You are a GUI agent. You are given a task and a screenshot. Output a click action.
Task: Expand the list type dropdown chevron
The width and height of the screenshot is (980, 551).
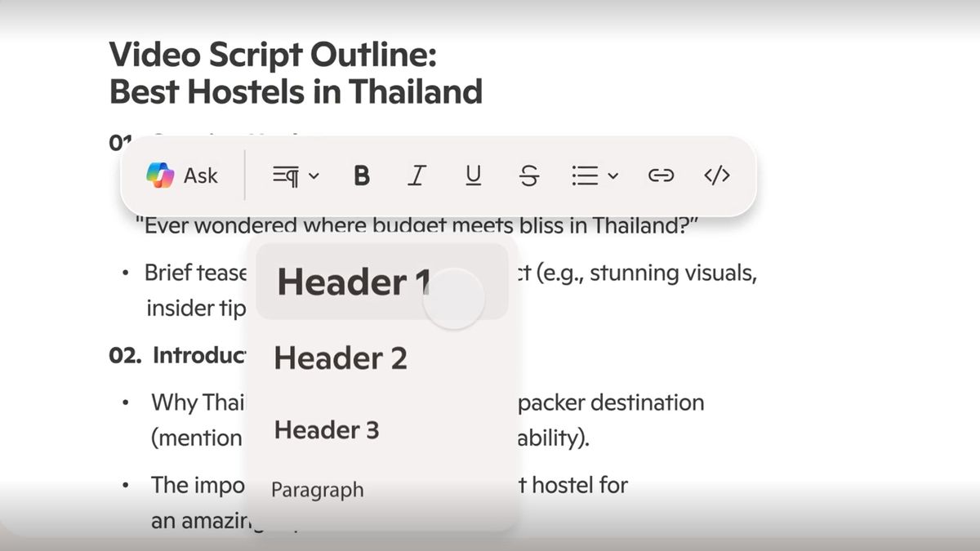click(x=614, y=176)
